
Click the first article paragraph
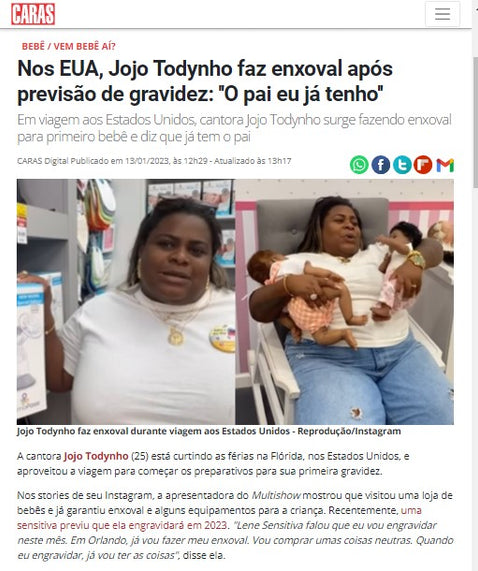click(x=213, y=464)
